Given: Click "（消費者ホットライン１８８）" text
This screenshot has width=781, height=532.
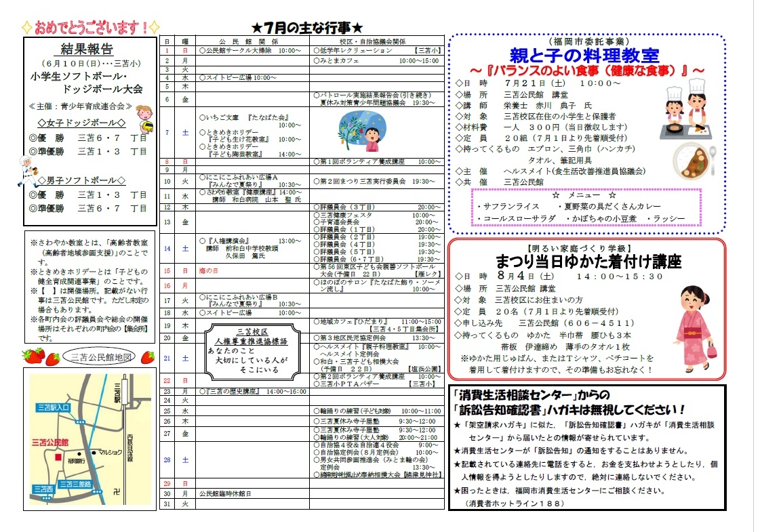Looking at the screenshot, I should [x=515, y=504].
